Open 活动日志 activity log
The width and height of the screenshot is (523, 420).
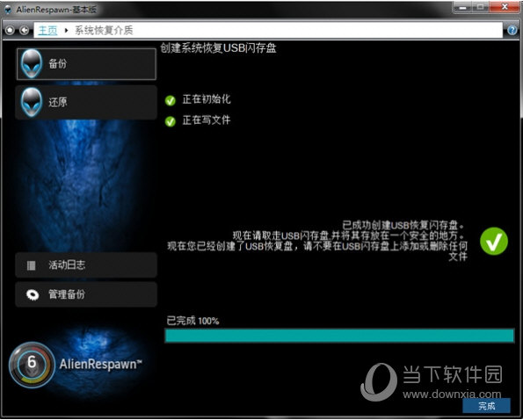click(x=86, y=265)
